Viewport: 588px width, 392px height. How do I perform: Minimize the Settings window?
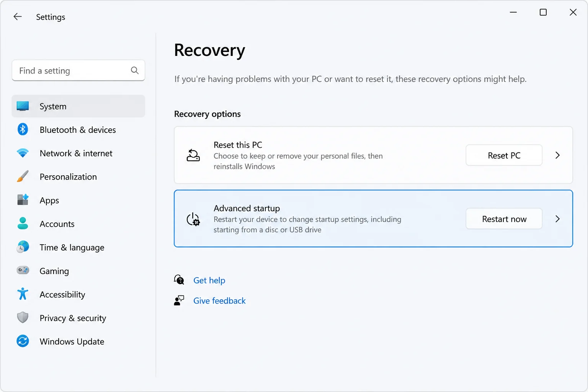tap(513, 12)
